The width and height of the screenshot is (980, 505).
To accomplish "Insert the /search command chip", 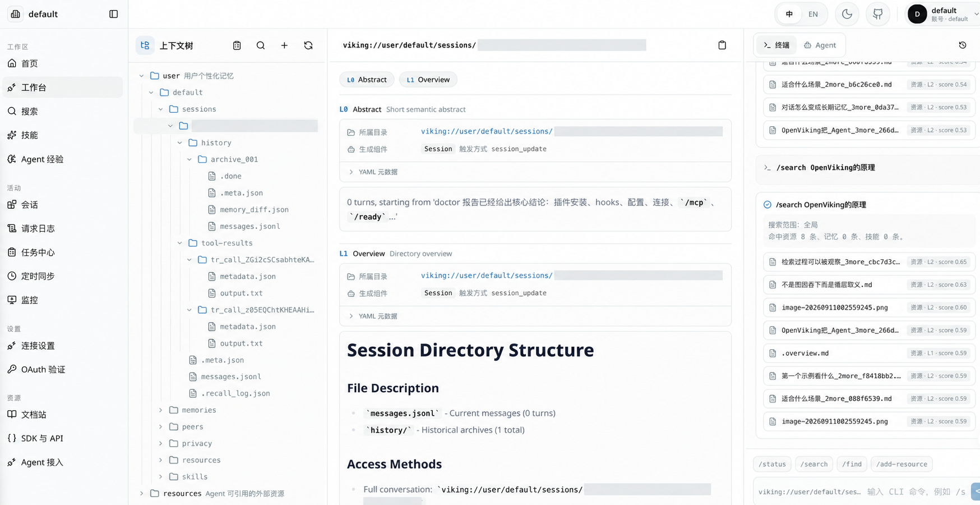I will click(814, 464).
